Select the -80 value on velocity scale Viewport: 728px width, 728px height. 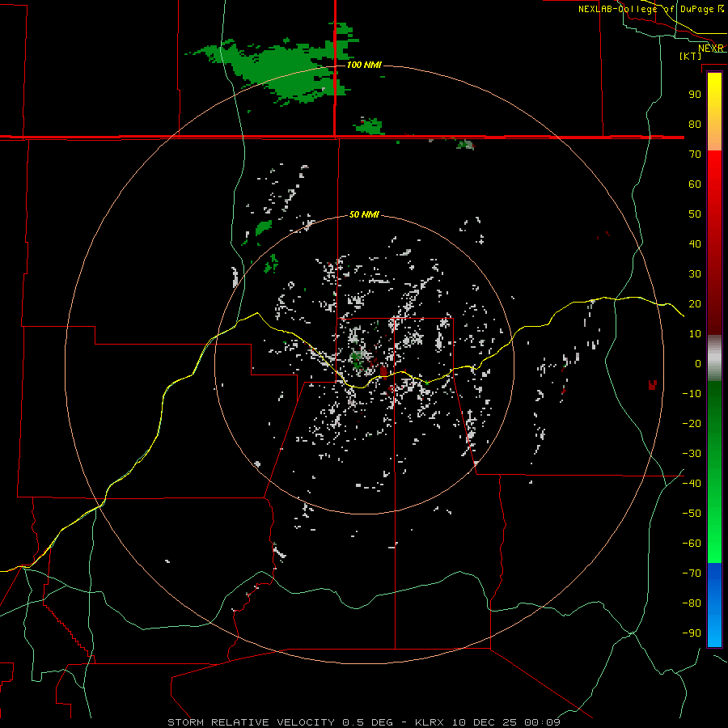pos(692,603)
